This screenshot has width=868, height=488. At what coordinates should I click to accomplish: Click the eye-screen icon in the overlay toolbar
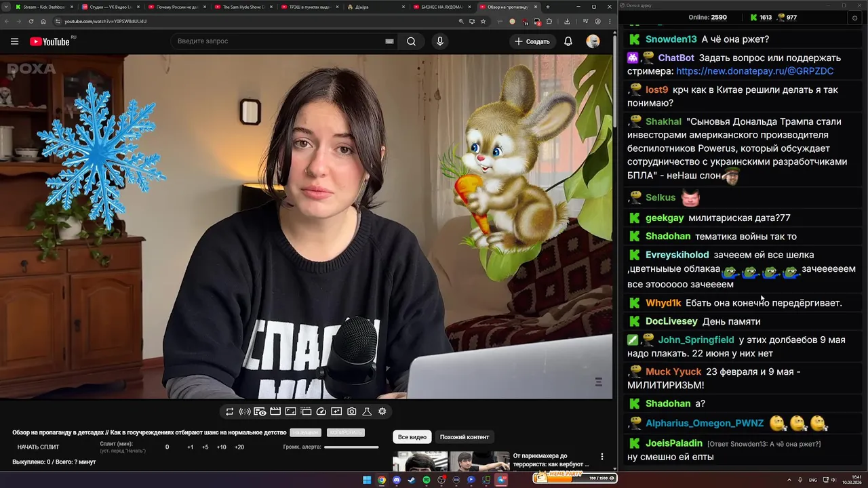pos(260,411)
